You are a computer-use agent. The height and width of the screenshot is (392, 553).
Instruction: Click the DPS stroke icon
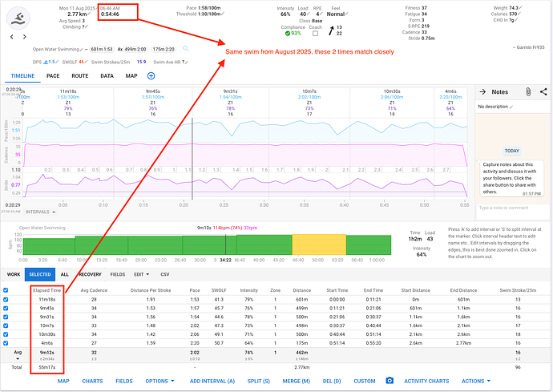click(x=46, y=62)
